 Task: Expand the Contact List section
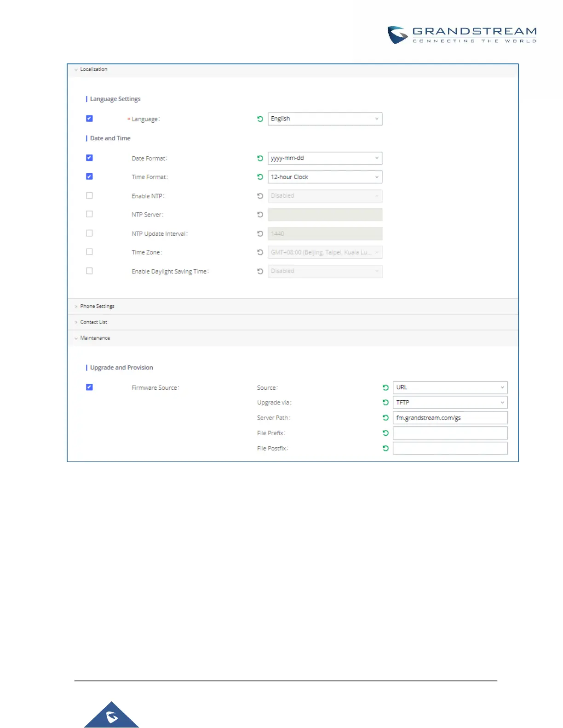point(93,322)
